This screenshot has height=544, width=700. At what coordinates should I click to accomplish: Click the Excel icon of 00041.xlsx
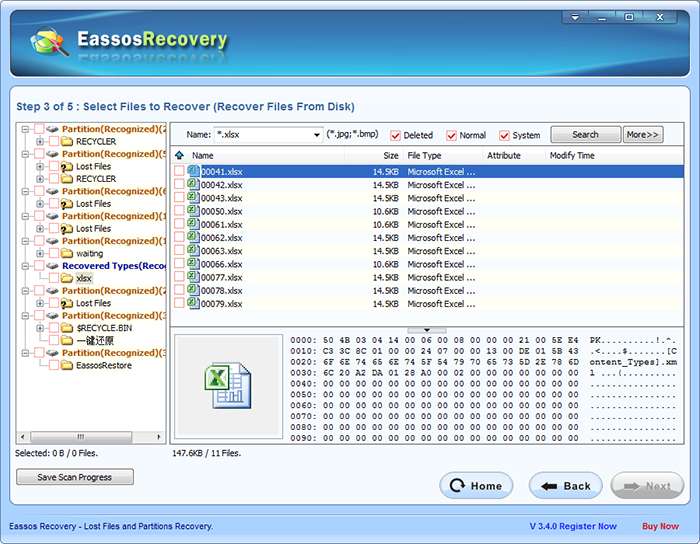coord(193,171)
